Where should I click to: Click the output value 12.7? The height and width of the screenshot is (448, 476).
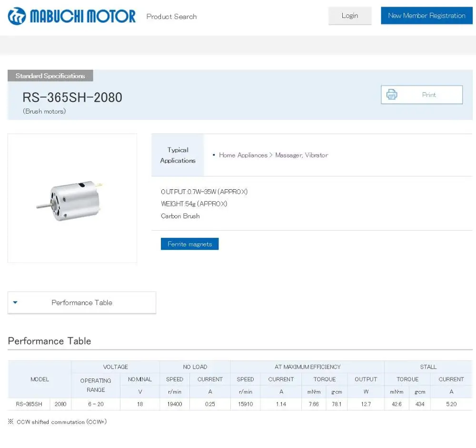point(366,404)
